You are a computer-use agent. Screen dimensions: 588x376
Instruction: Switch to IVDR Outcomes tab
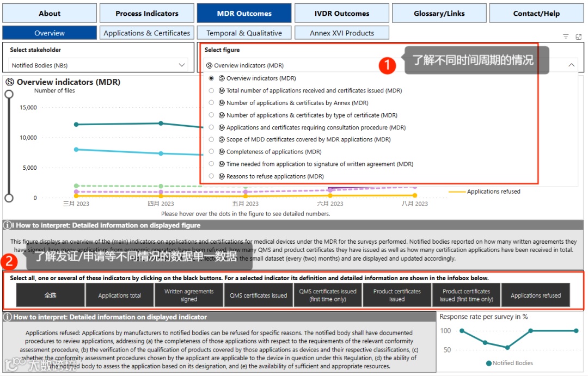341,14
